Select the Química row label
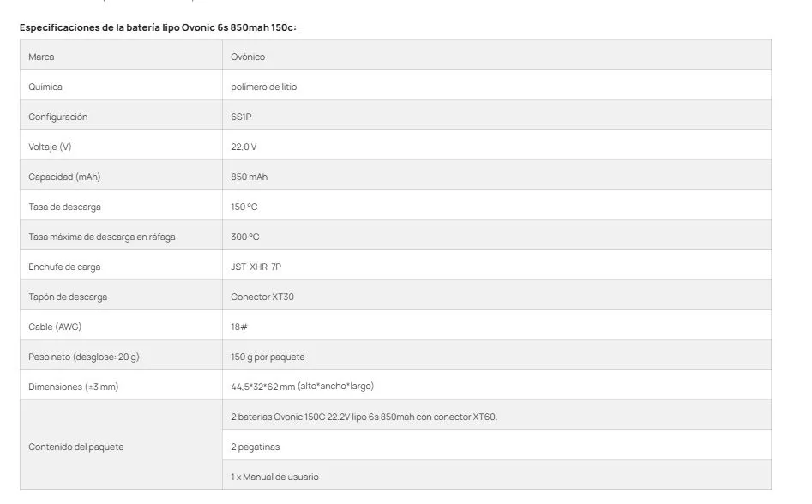The width and height of the screenshot is (812, 504). [x=121, y=86]
